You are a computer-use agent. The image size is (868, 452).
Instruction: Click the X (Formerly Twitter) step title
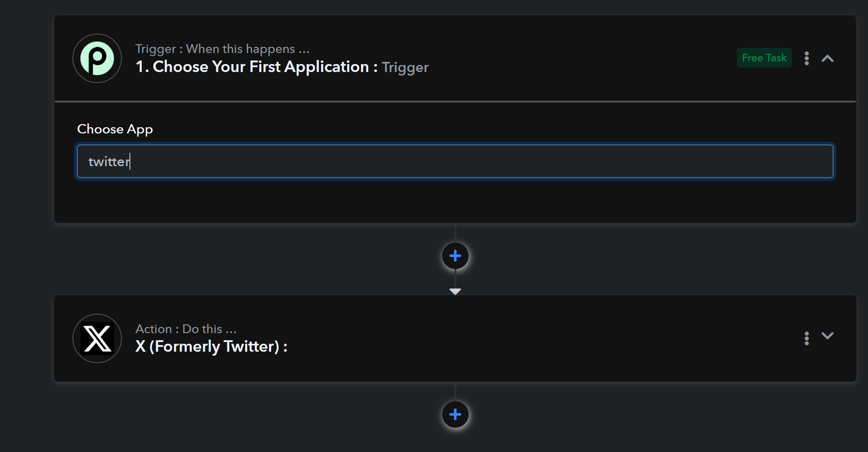point(212,346)
